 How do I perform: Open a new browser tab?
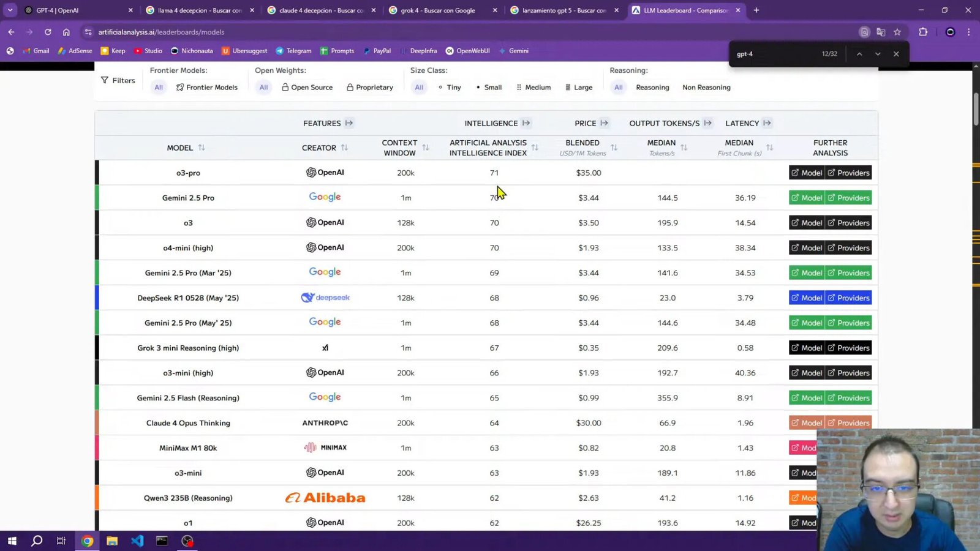click(756, 10)
